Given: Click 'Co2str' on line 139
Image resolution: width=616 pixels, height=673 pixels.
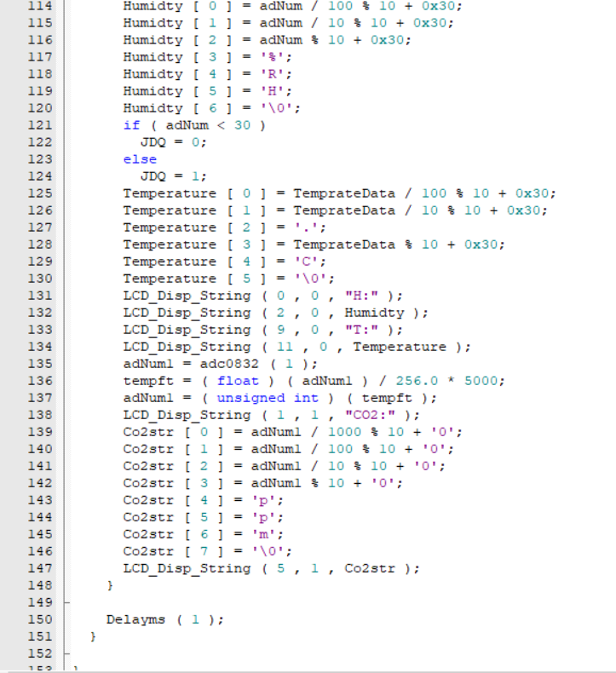Looking at the screenshot, I should 148,432.
